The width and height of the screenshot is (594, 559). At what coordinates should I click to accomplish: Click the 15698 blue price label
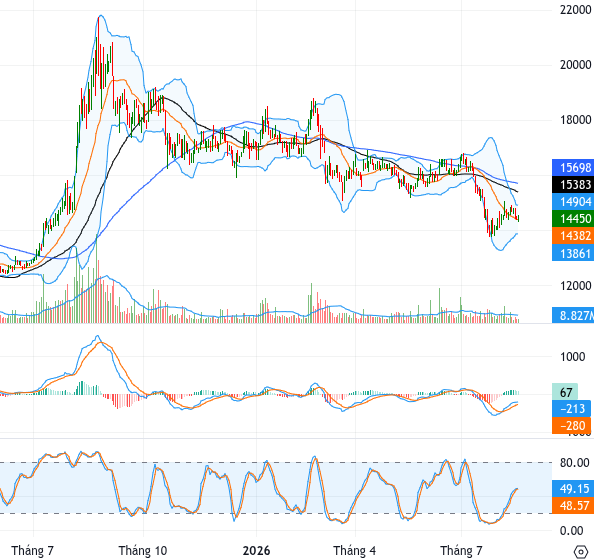(573, 168)
